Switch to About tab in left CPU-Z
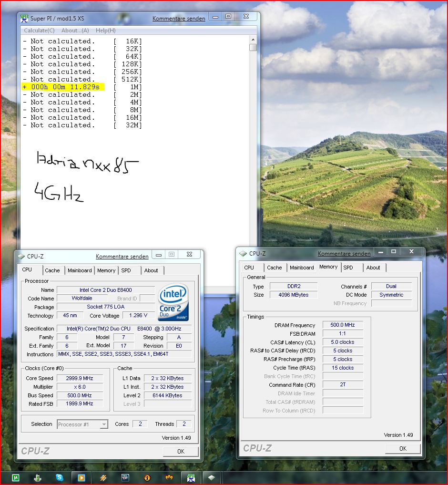This screenshot has width=448, height=485. click(151, 270)
